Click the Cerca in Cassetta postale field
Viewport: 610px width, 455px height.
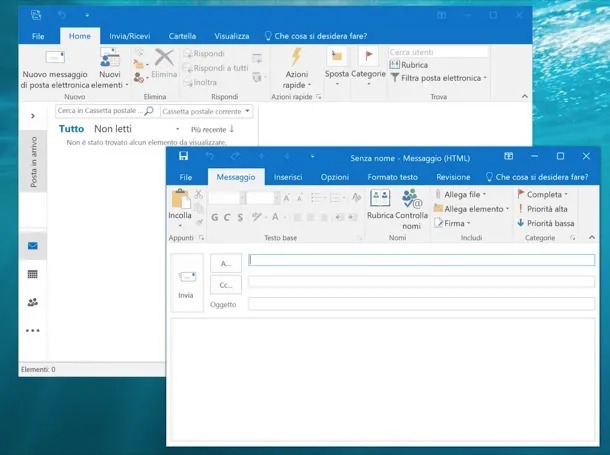coord(100,111)
